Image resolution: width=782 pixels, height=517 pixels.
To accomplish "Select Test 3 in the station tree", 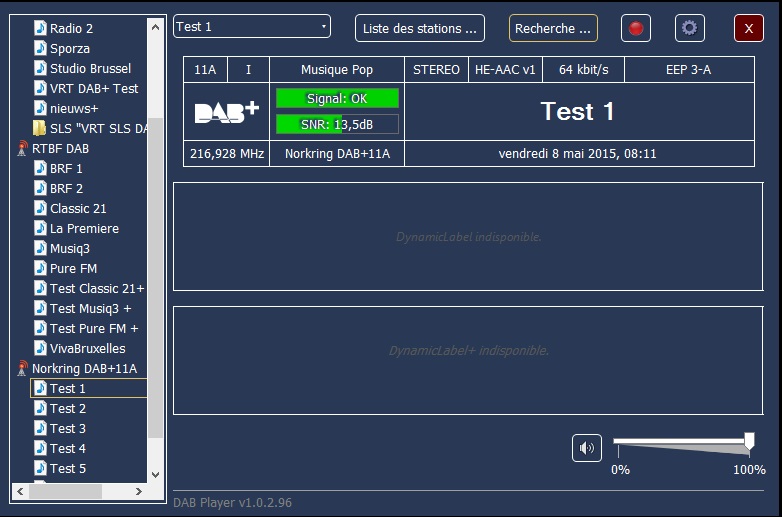I will (67, 428).
